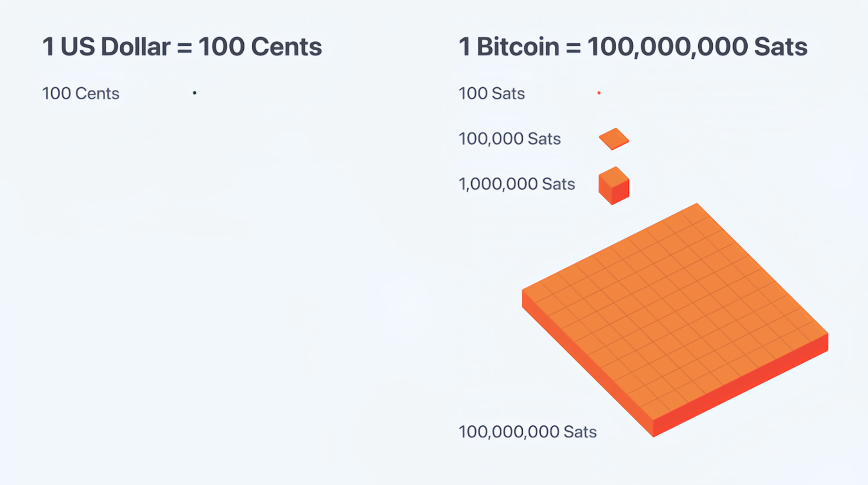
Task: Click the top face of the orange cube
Action: (x=614, y=177)
